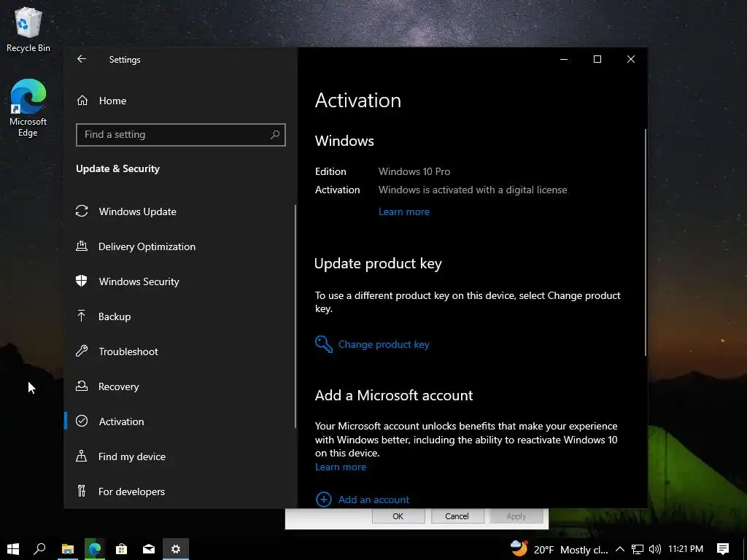Click the plus circle Add an account icon

323,499
